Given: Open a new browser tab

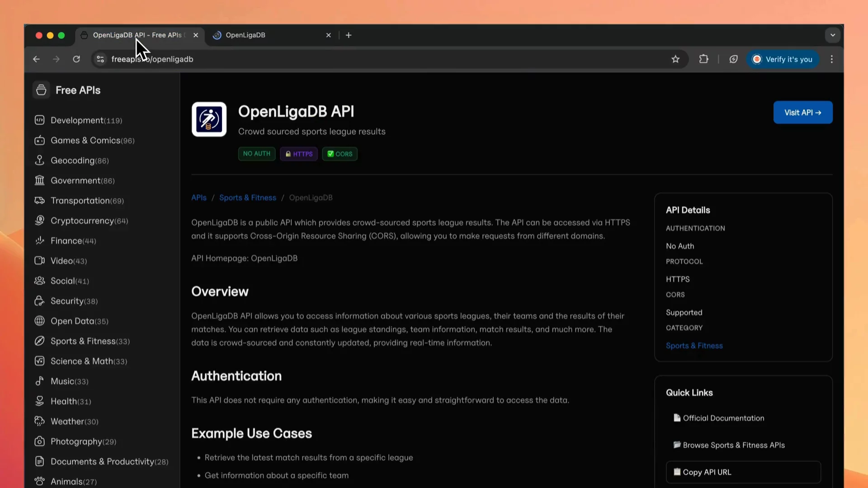Looking at the screenshot, I should pyautogui.click(x=349, y=35).
